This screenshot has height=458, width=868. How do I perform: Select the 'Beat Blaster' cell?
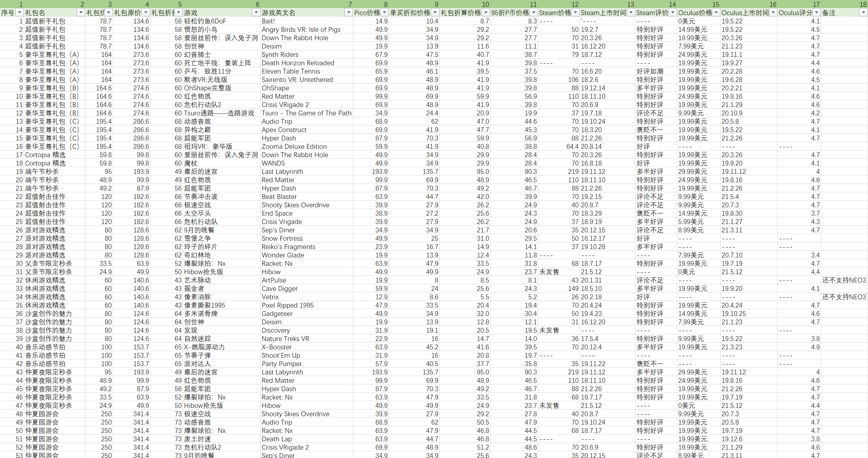coord(307,197)
